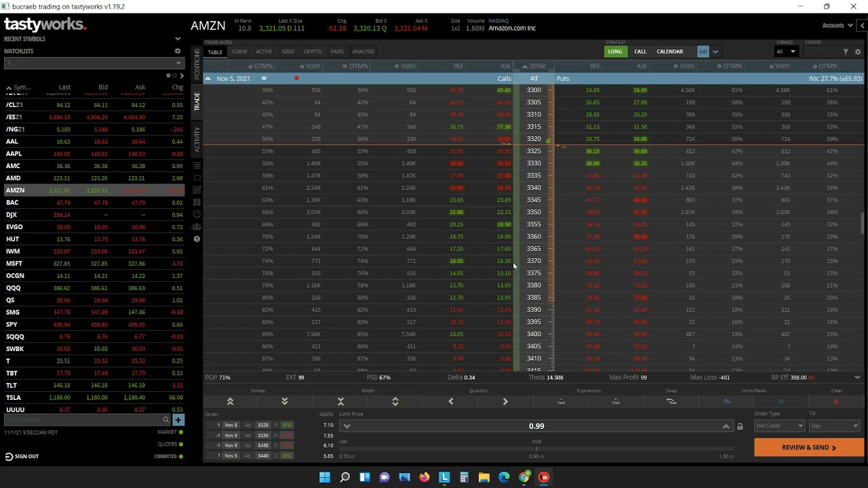This screenshot has width=868, height=488.
Task: Select SPY row in watchlist
Action: click(94, 325)
